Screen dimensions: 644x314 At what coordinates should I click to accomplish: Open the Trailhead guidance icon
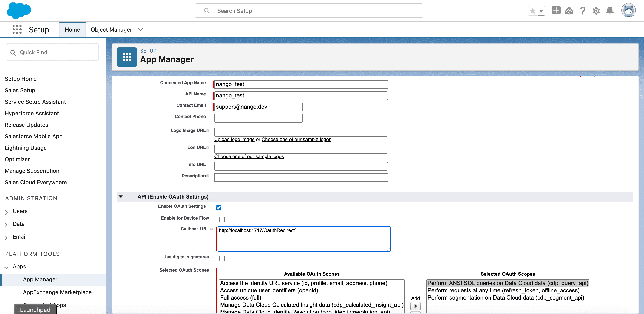[569, 11]
